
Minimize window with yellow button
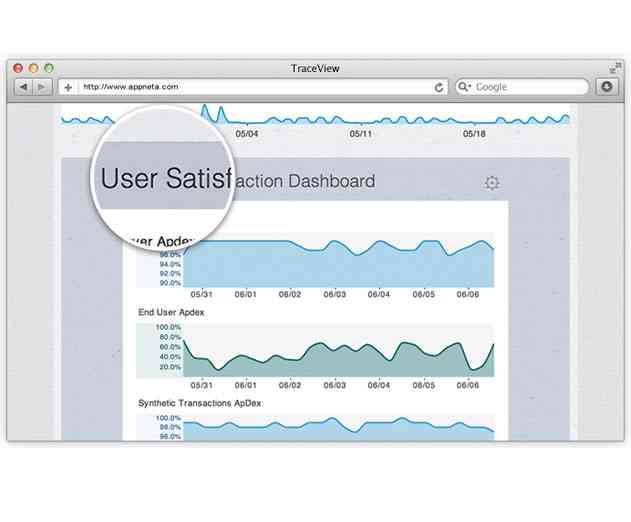tap(33, 68)
